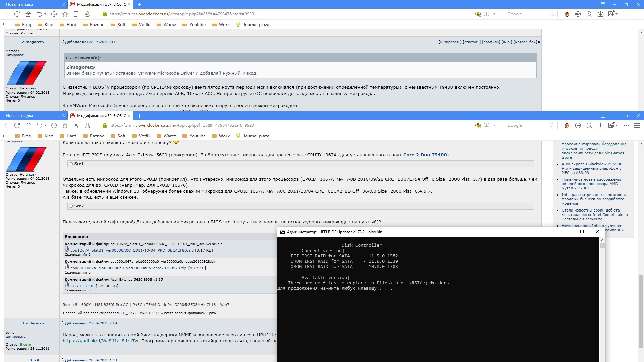Download cpu1067A_platB1 zip attachment link
644x362 pixels.
(132, 250)
